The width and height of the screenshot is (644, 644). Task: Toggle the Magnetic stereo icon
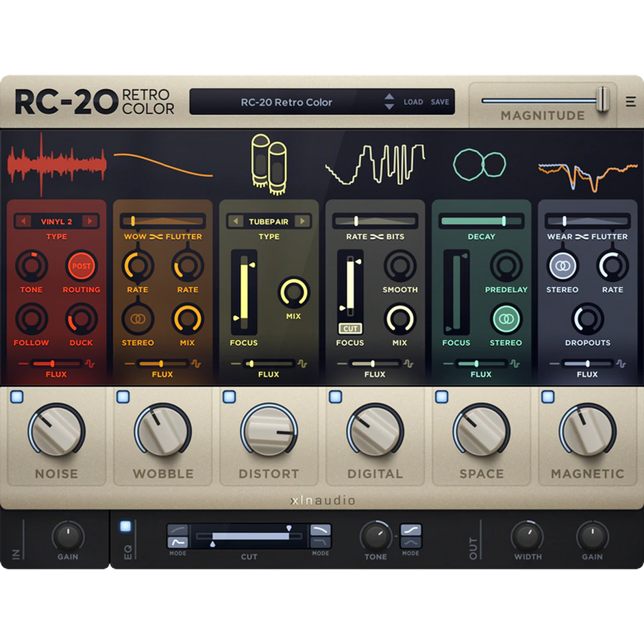[x=562, y=266]
